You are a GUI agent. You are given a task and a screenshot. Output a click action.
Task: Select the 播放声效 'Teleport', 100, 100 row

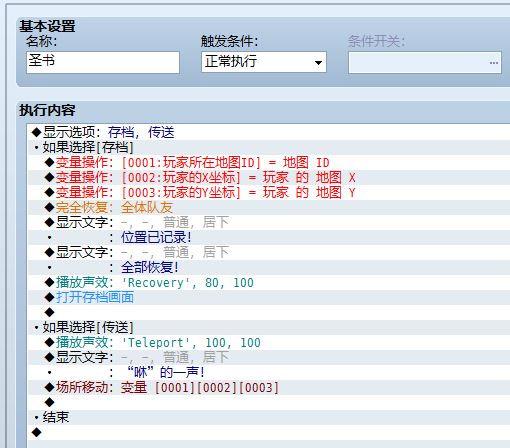click(x=269, y=342)
